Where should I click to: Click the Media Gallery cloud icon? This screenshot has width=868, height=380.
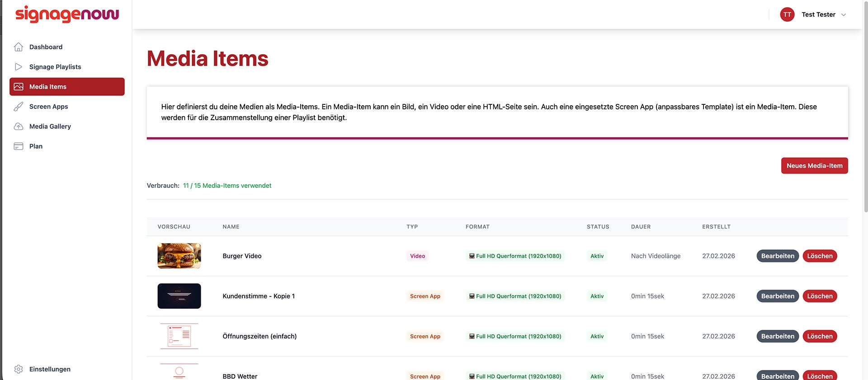tap(19, 127)
